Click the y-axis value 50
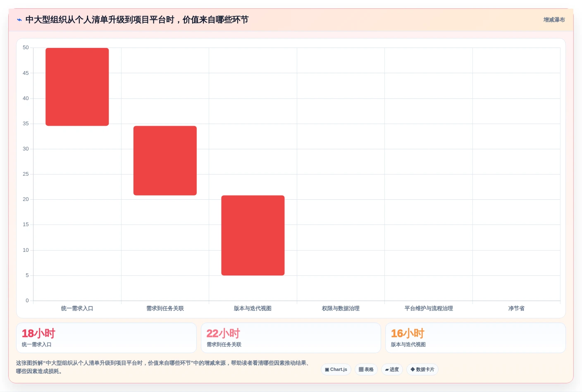This screenshot has height=392, width=582. (x=26, y=48)
